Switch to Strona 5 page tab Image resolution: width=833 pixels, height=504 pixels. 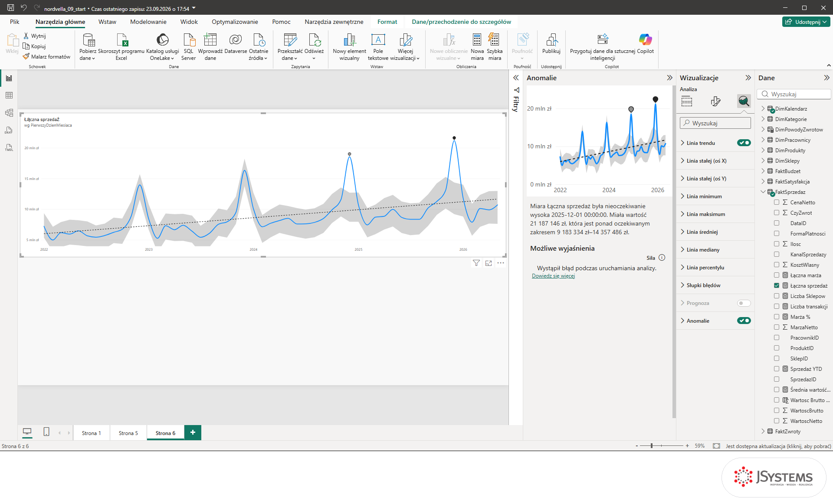pos(128,433)
